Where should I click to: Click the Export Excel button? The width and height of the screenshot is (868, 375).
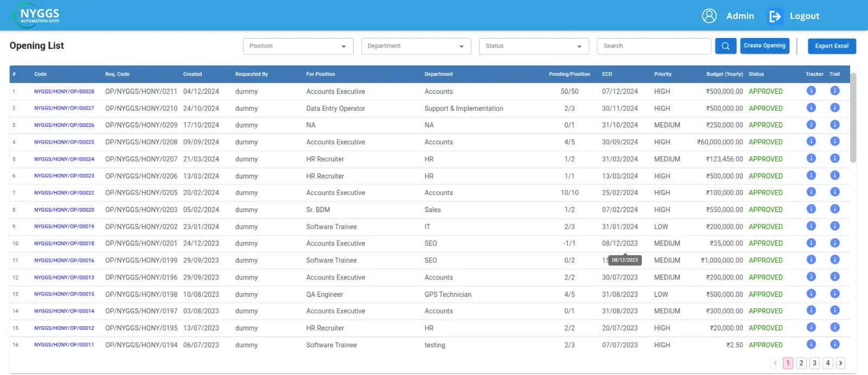click(x=832, y=46)
